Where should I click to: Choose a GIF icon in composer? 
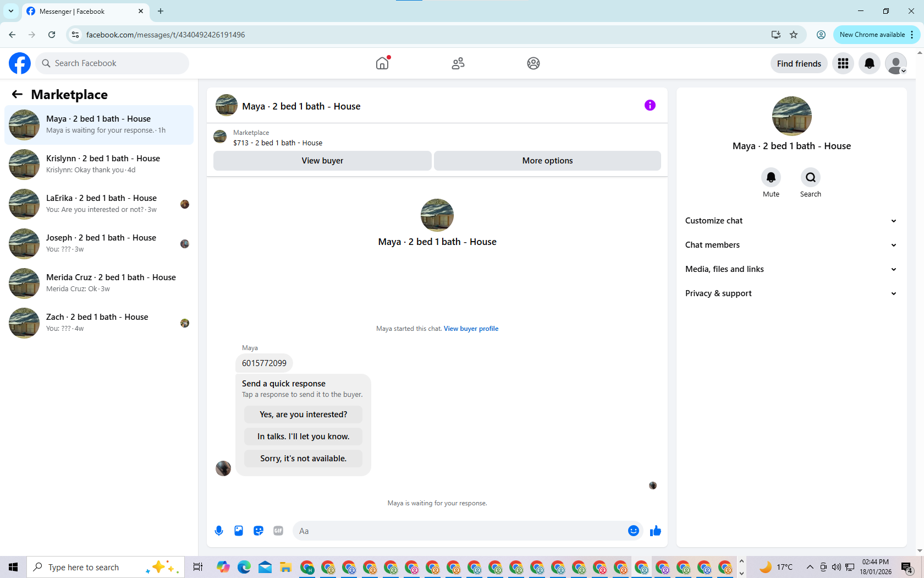[278, 531]
